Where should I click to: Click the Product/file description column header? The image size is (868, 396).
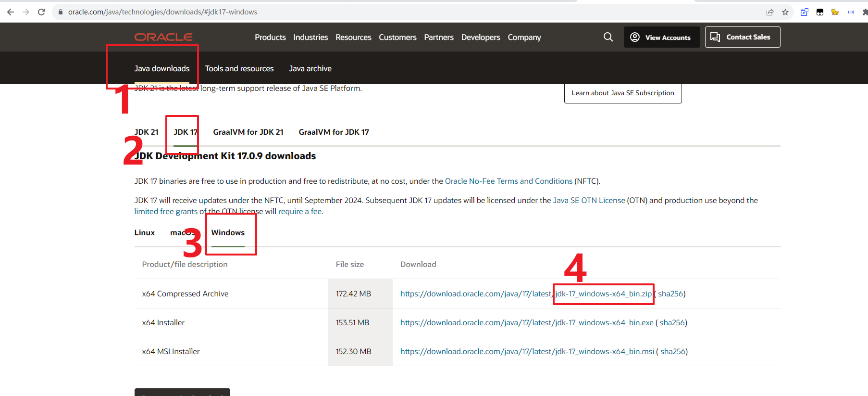185,264
